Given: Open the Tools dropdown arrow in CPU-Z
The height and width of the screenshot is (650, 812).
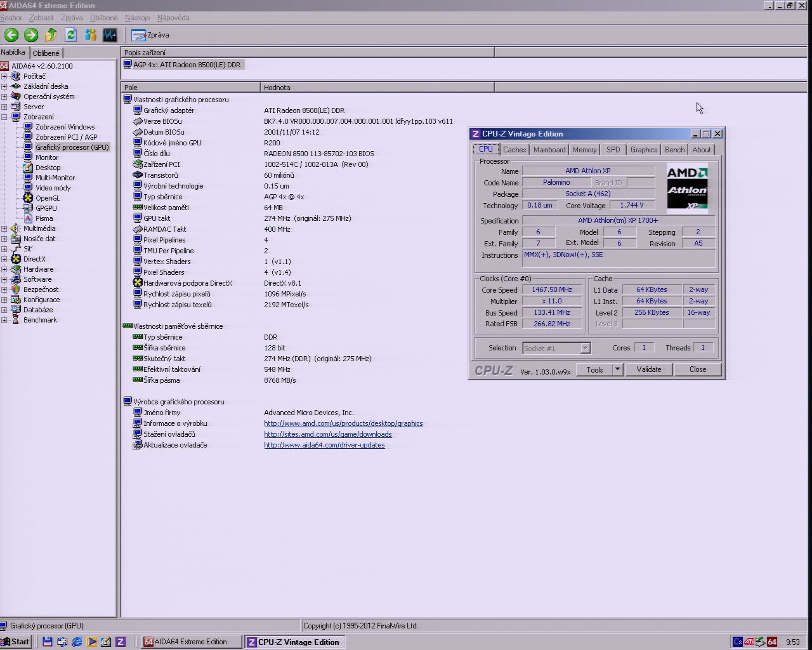Looking at the screenshot, I should click(617, 369).
